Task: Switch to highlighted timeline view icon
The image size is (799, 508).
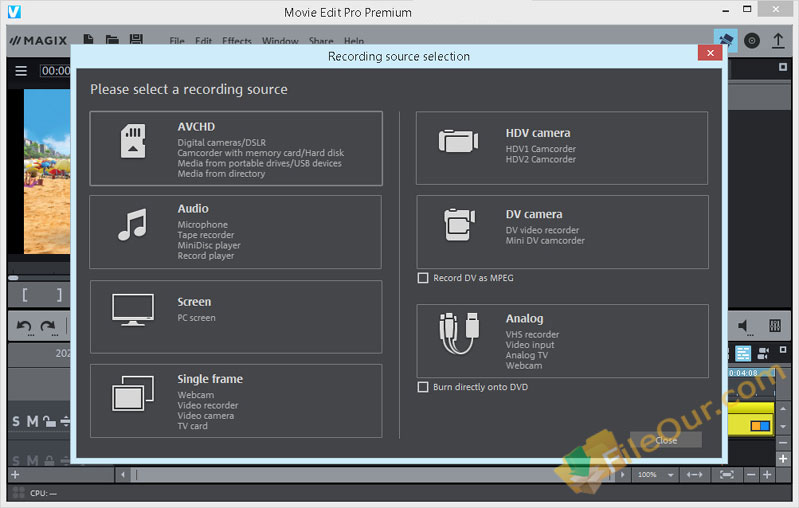Action: [743, 353]
